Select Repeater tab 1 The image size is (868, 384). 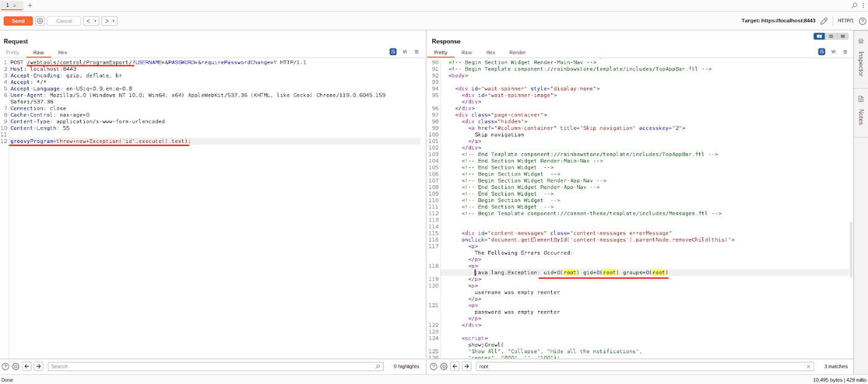pyautogui.click(x=7, y=5)
